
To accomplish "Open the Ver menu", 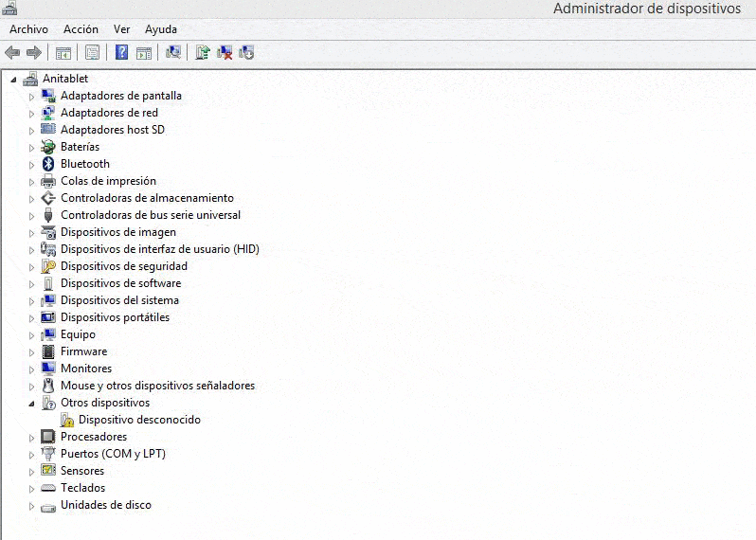I will coord(122,29).
